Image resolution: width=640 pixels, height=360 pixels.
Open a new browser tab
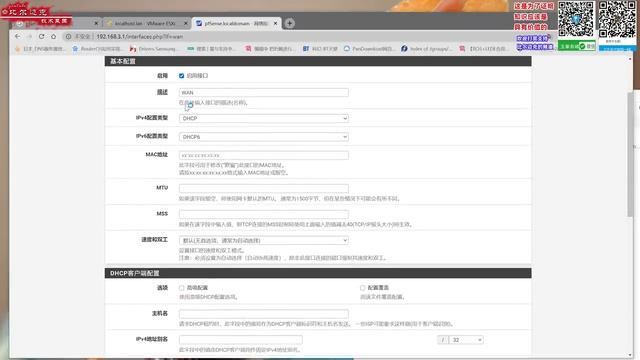[289, 23]
